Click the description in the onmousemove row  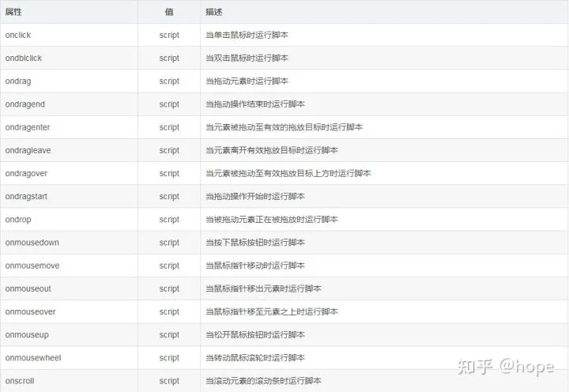(255, 266)
